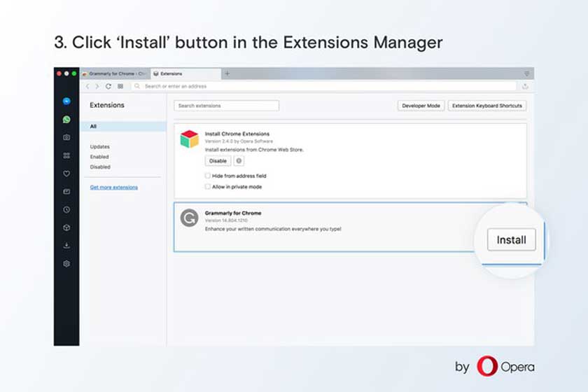The width and height of the screenshot is (588, 392).
Task: Go back with the back arrow
Action: click(87, 86)
